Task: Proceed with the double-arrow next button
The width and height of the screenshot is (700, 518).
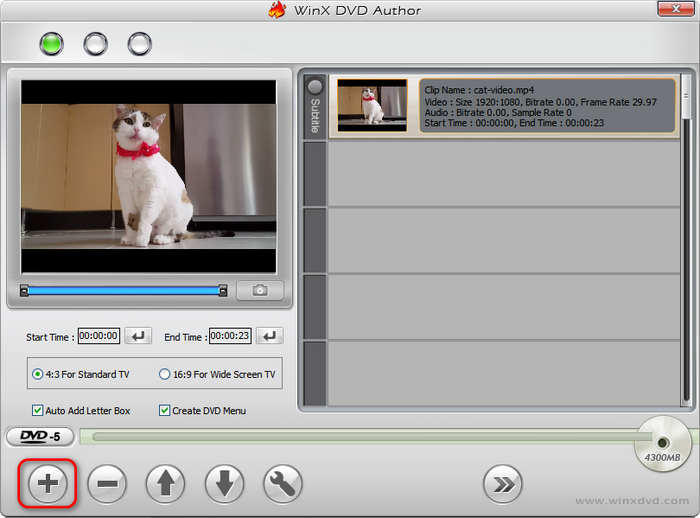Action: [503, 484]
